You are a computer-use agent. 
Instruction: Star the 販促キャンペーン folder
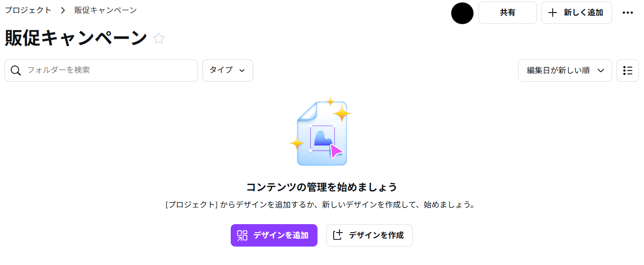159,39
